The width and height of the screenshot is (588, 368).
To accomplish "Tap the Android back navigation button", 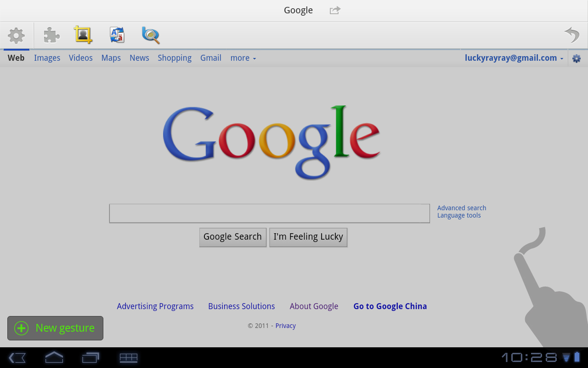I will coord(17,357).
